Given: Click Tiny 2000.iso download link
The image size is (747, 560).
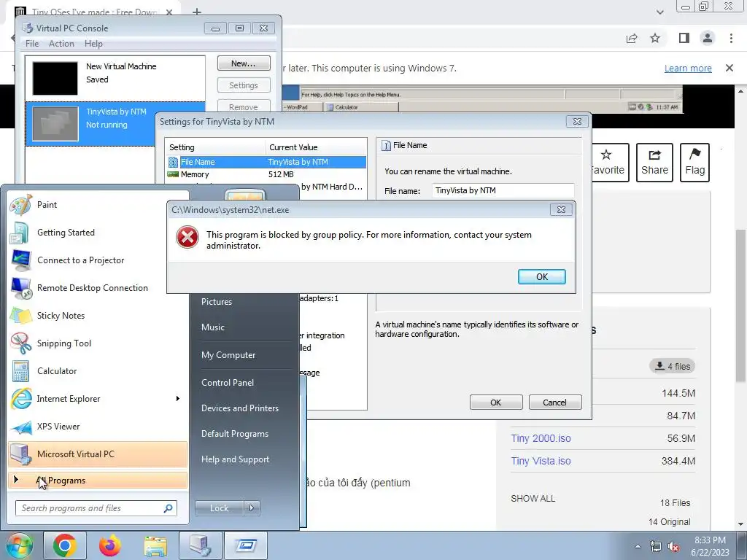Looking at the screenshot, I should (541, 438).
